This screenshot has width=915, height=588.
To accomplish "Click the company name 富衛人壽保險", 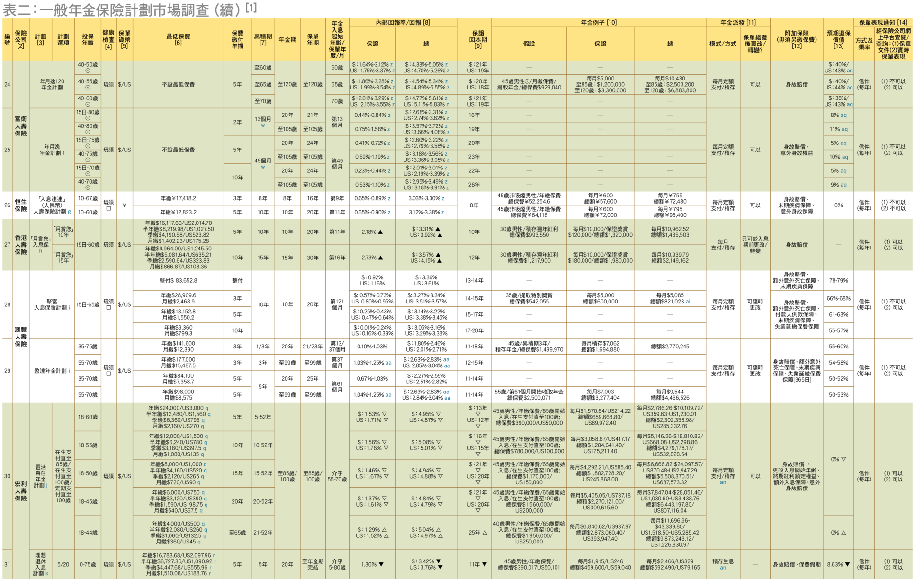I will coord(21,126).
